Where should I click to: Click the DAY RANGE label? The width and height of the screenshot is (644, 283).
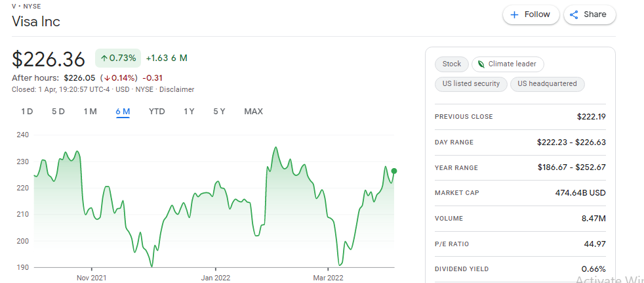tap(454, 142)
